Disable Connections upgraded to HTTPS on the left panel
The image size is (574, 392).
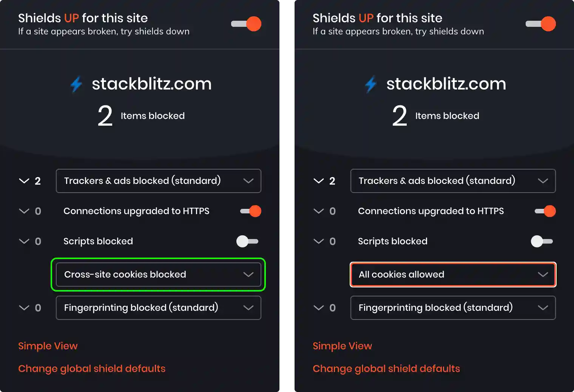[250, 211]
